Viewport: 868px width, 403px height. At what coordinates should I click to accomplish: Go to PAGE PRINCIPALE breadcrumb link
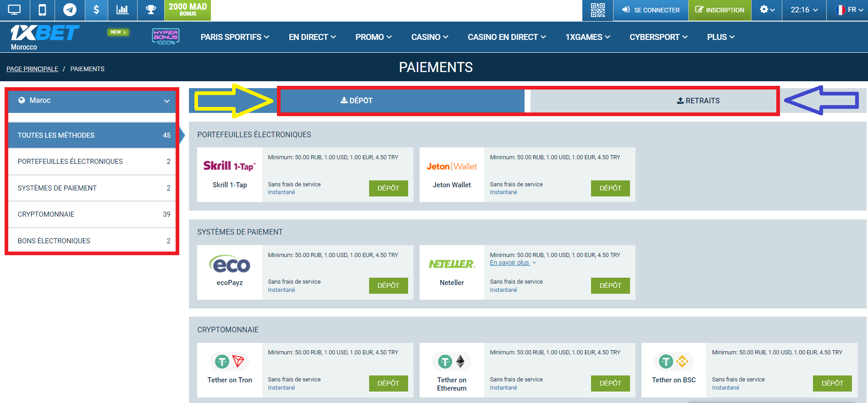click(x=32, y=69)
